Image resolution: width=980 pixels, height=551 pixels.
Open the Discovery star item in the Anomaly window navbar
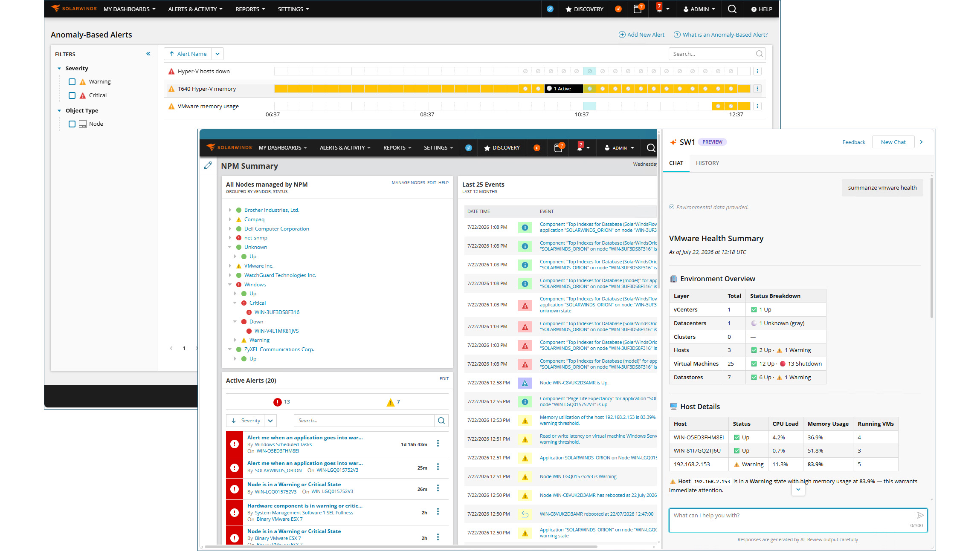(x=584, y=9)
